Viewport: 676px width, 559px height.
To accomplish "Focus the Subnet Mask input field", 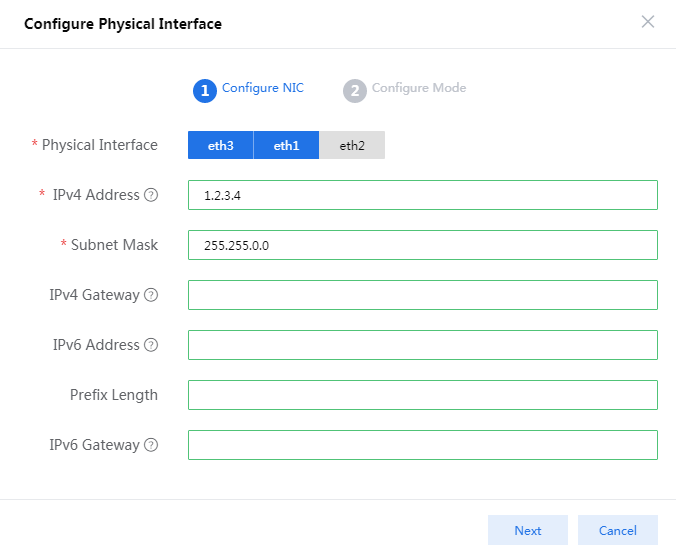I will click(x=422, y=245).
